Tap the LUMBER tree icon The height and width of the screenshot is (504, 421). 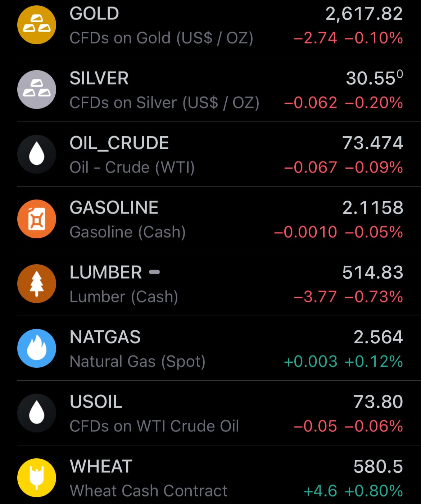click(37, 284)
